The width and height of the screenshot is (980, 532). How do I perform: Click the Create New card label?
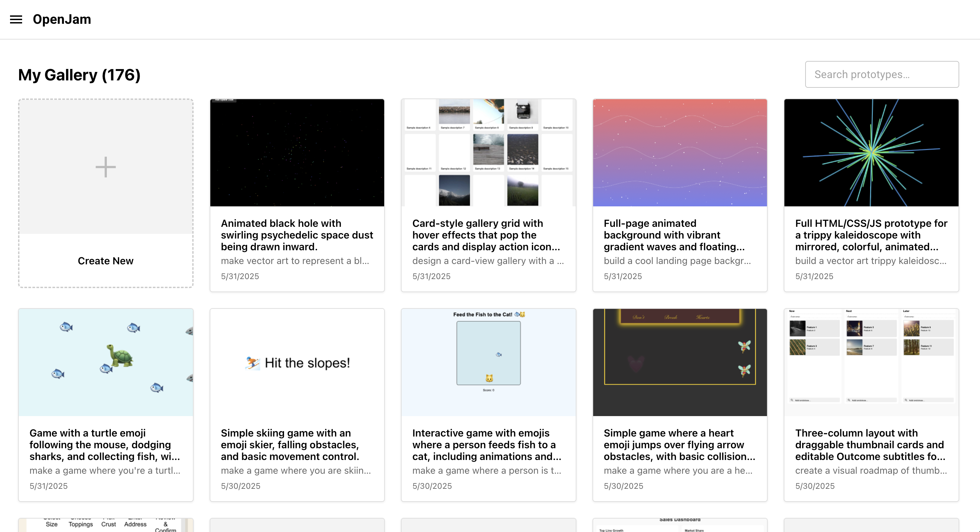pos(106,261)
